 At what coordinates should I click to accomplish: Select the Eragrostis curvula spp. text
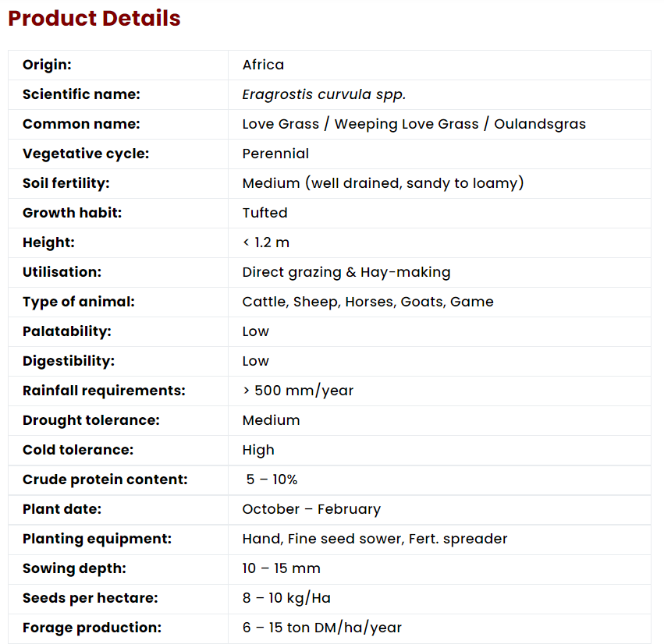coord(324,94)
